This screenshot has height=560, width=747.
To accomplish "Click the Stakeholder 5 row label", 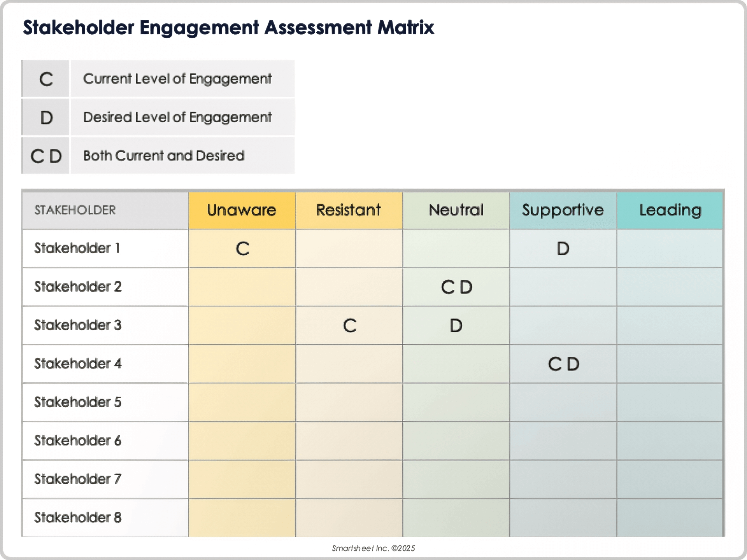I will [x=78, y=402].
